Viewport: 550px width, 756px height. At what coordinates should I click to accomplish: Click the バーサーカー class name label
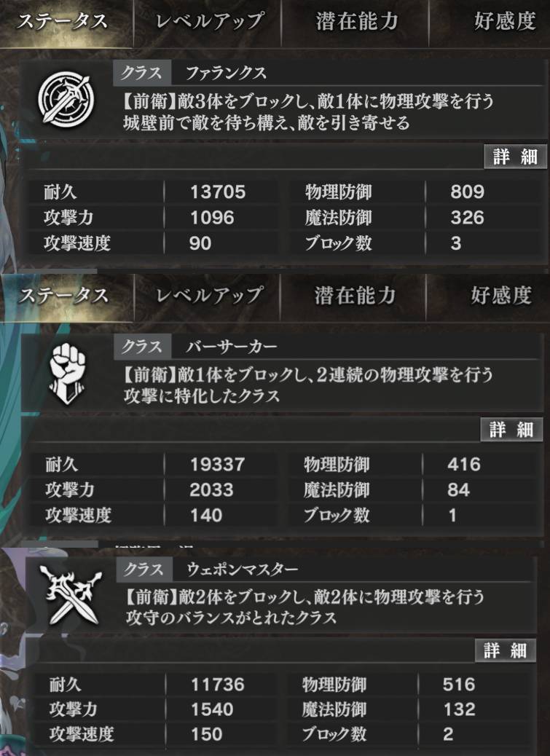tap(232, 346)
